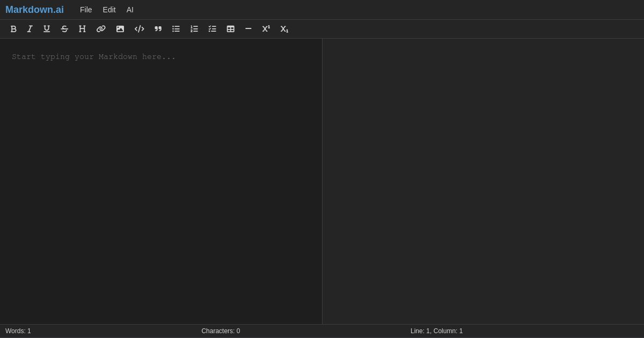
Task: Apply italic formatting
Action: [30, 29]
